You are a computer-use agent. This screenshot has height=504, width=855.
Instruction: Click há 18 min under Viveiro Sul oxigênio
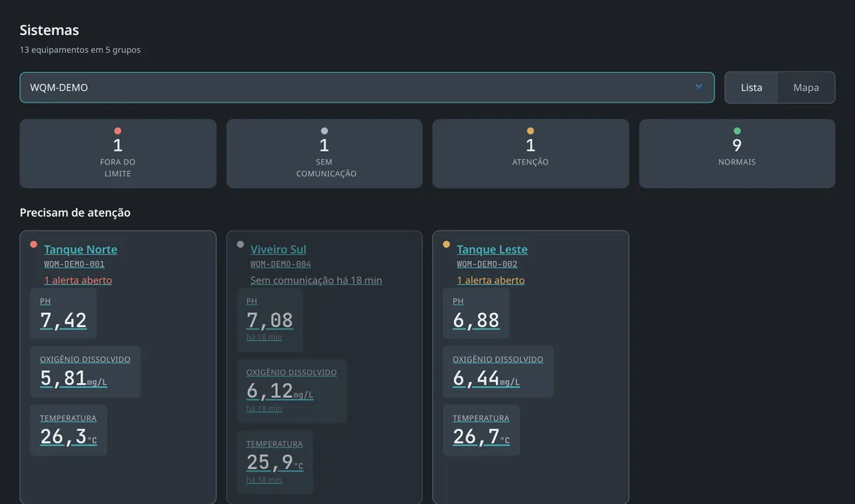tap(264, 408)
